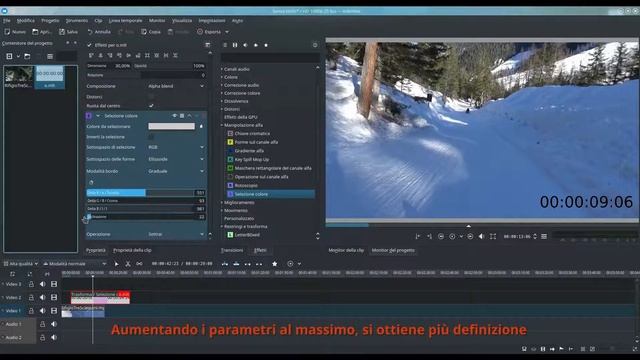Select the Rotoscopio effect

(x=246, y=185)
